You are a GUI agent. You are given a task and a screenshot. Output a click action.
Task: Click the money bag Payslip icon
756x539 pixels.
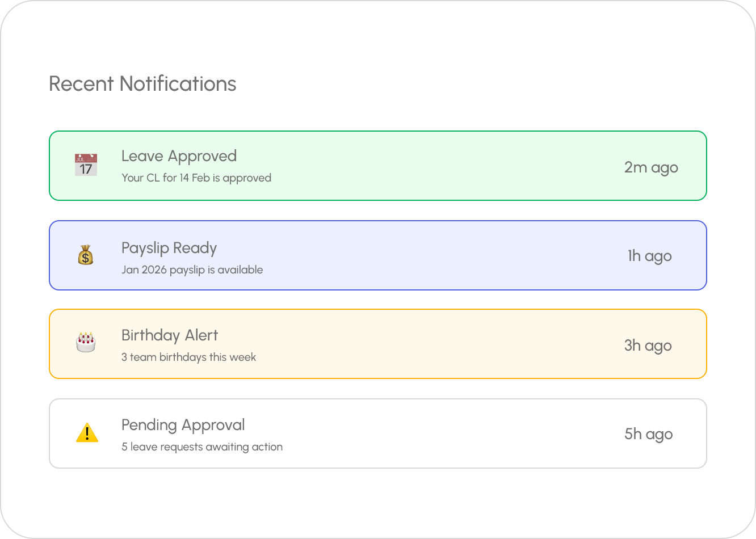(85, 255)
